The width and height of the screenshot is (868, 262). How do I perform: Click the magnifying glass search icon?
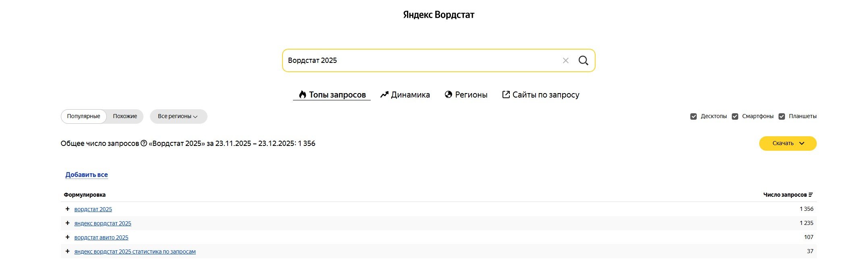pyautogui.click(x=583, y=60)
